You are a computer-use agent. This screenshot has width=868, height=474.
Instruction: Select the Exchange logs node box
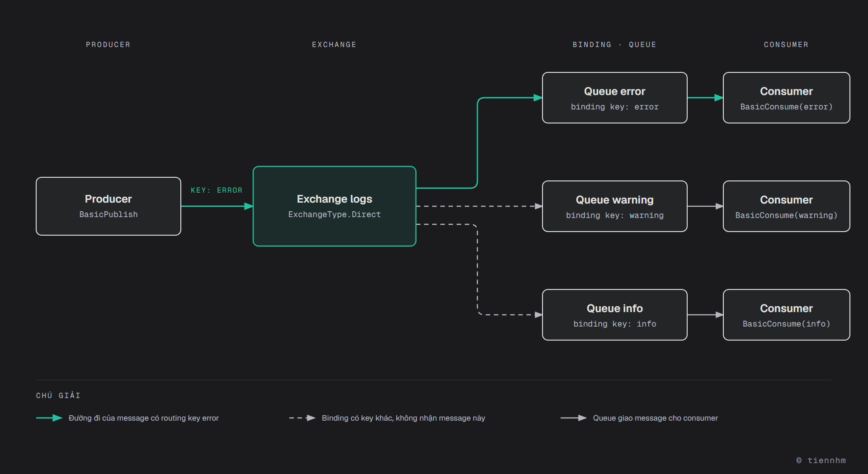[x=335, y=206]
